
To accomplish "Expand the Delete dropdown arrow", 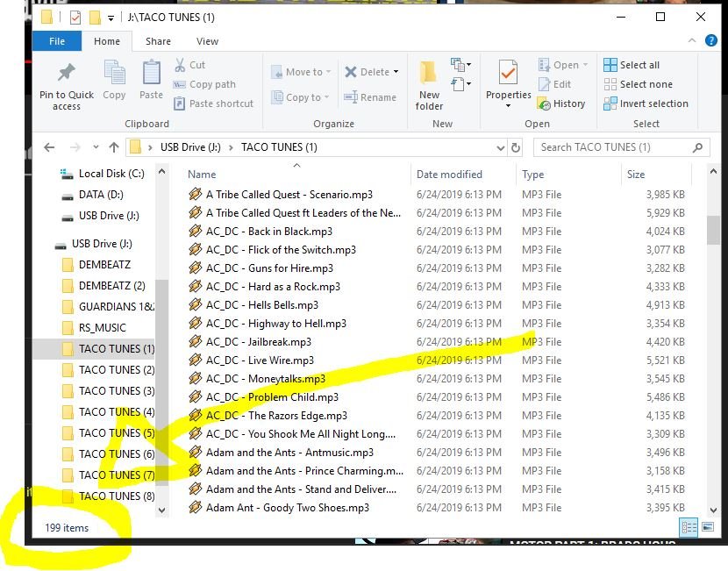I will (x=396, y=72).
